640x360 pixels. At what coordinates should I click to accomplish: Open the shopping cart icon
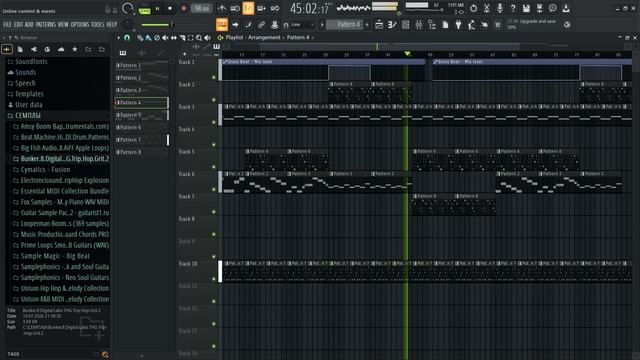pyautogui.click(x=498, y=25)
